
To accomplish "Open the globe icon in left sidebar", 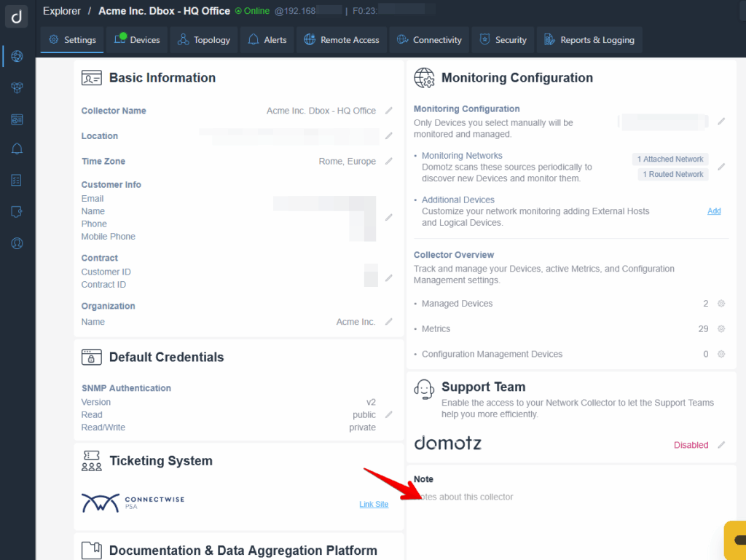I will 17,57.
